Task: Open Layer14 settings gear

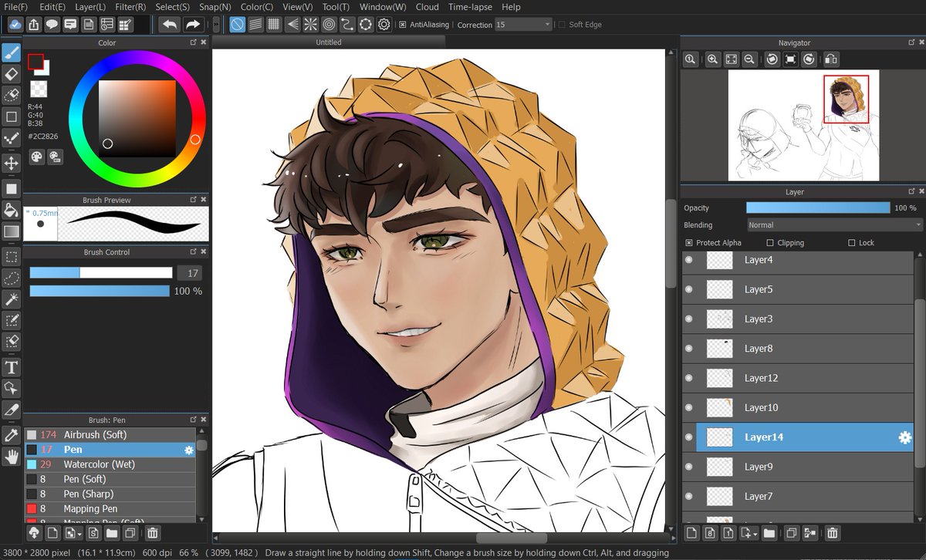Action: (x=905, y=437)
